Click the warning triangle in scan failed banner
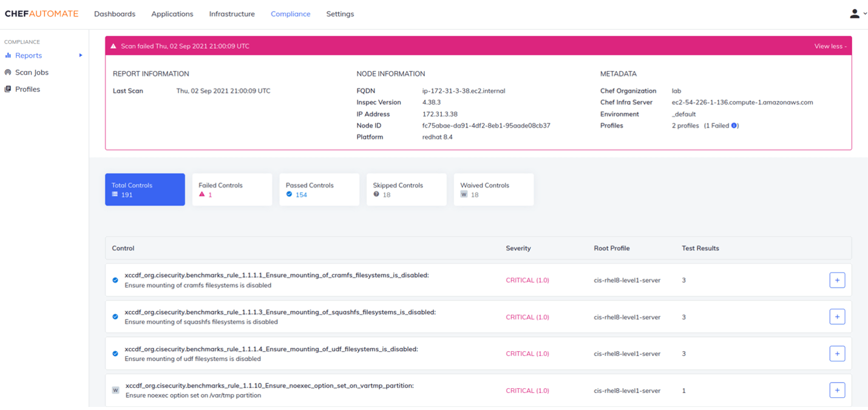Image resolution: width=868 pixels, height=410 pixels. tap(114, 46)
